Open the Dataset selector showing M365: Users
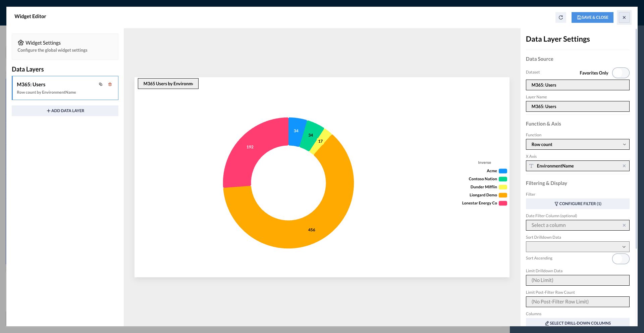This screenshot has height=333, width=644. (x=578, y=85)
